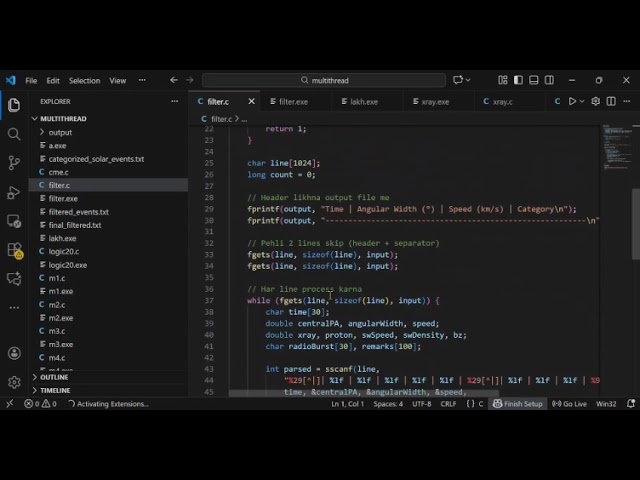640x480 pixels.
Task: Click Finish Setup in status bar
Action: tap(518, 404)
